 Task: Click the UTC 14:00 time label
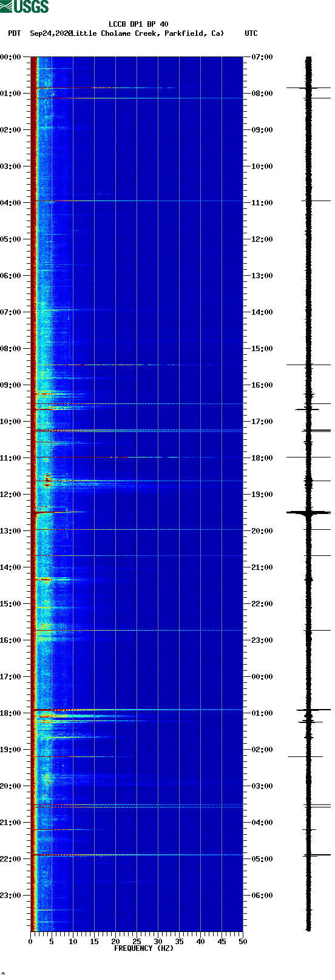click(x=262, y=312)
